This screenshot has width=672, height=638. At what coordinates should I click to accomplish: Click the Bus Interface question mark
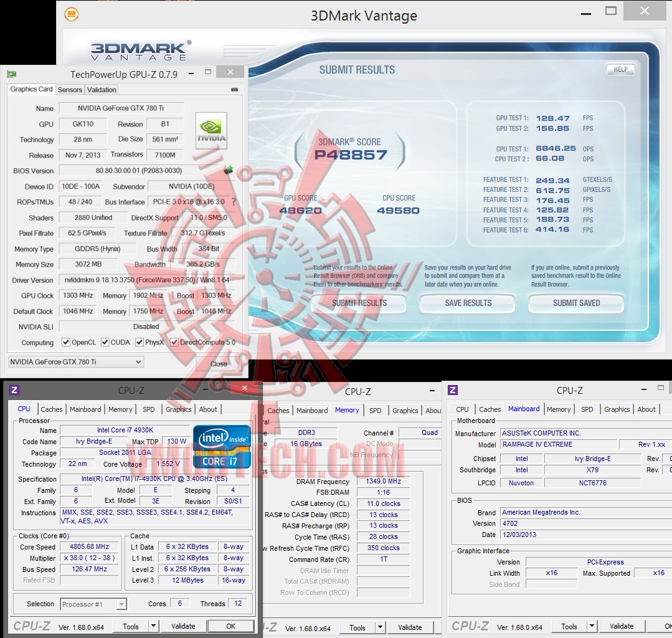(x=234, y=201)
